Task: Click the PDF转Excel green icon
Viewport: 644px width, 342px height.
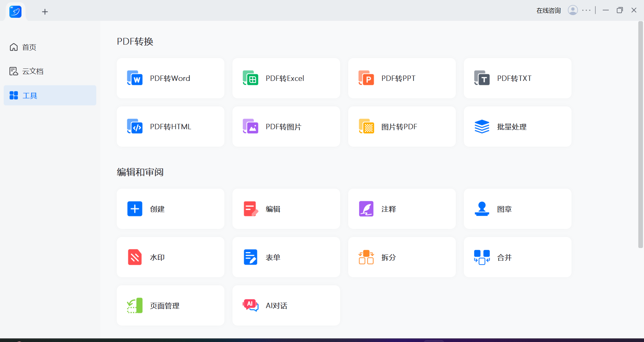Action: tap(251, 78)
